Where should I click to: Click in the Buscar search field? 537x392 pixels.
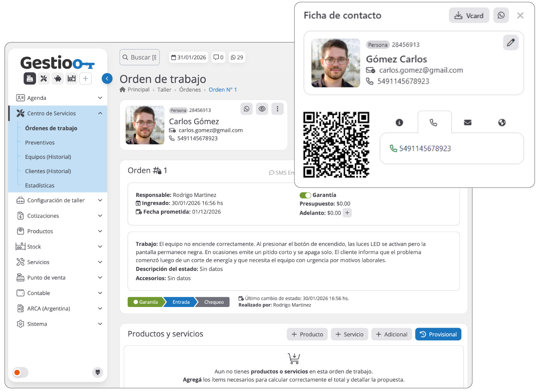click(x=140, y=57)
